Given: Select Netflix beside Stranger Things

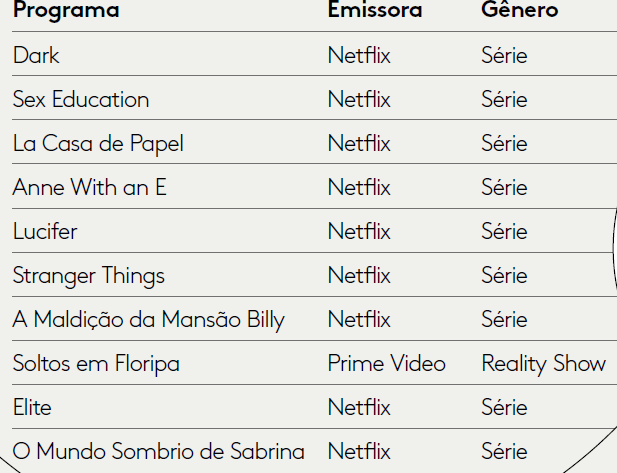Looking at the screenshot, I should click(359, 275).
